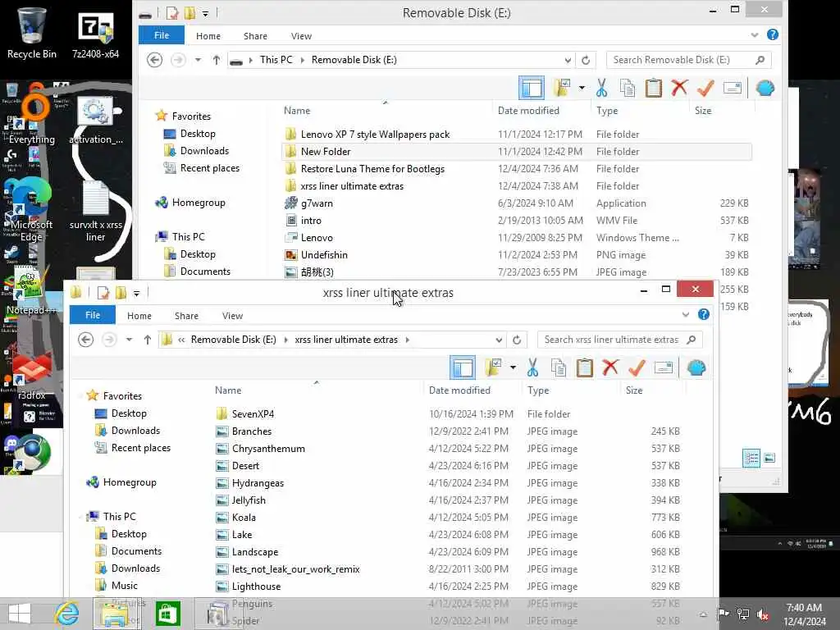The height and width of the screenshot is (630, 840).
Task: Click Search xrss liner ultimate extras field
Action: click(620, 340)
